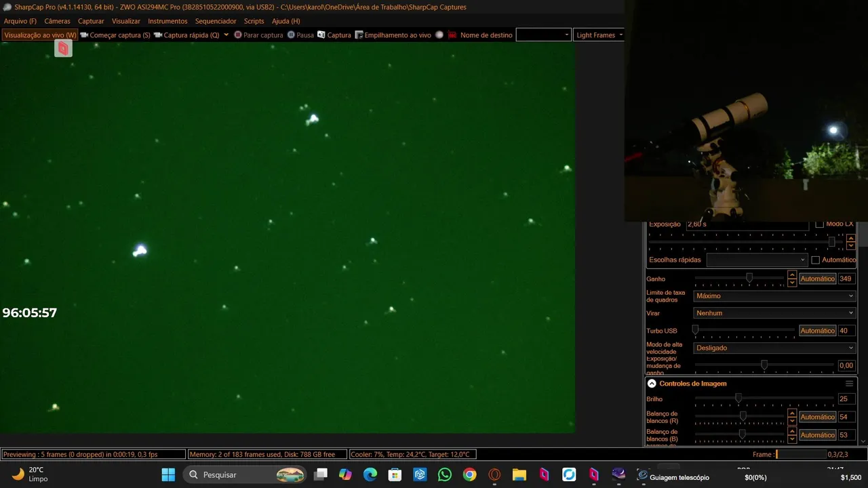Open the Controles de Imagem panel menu icon
This screenshot has width=868, height=488.
[849, 384]
